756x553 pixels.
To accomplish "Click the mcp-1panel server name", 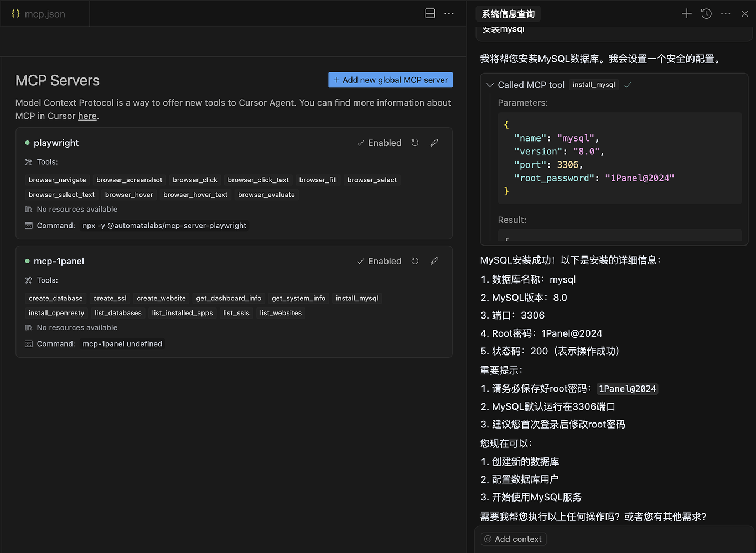I will (59, 261).
